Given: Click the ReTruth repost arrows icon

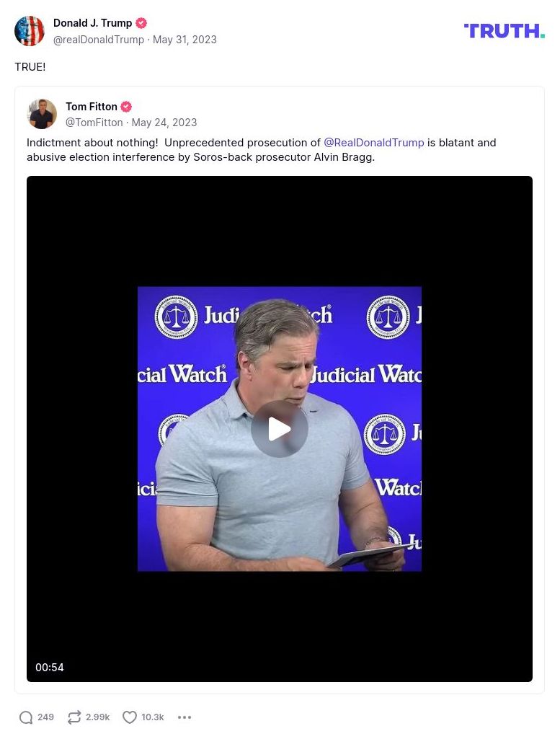Looking at the screenshot, I should point(74,717).
